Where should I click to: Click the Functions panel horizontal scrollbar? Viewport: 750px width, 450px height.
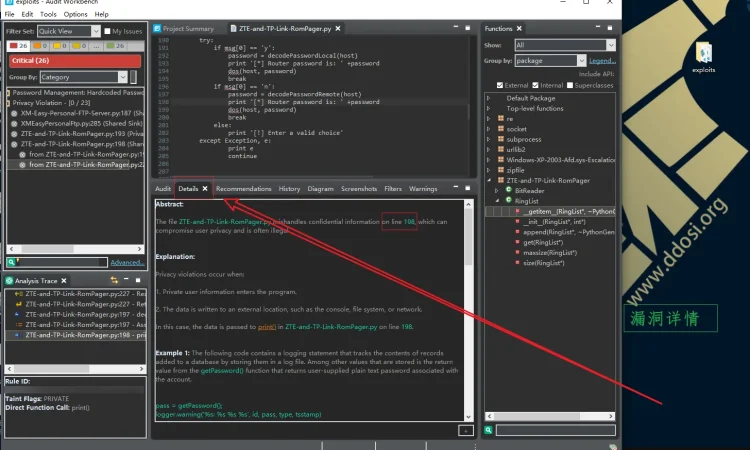tap(550, 416)
